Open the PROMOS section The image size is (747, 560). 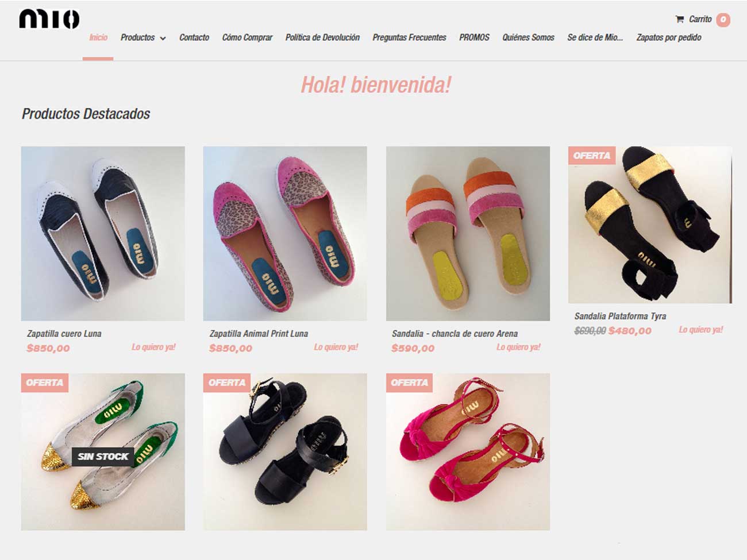point(474,37)
